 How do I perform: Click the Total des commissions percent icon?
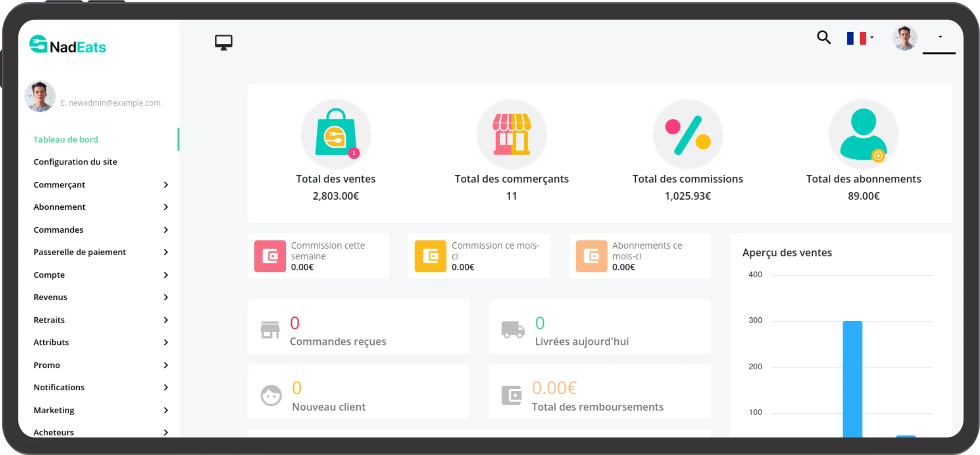click(x=688, y=134)
